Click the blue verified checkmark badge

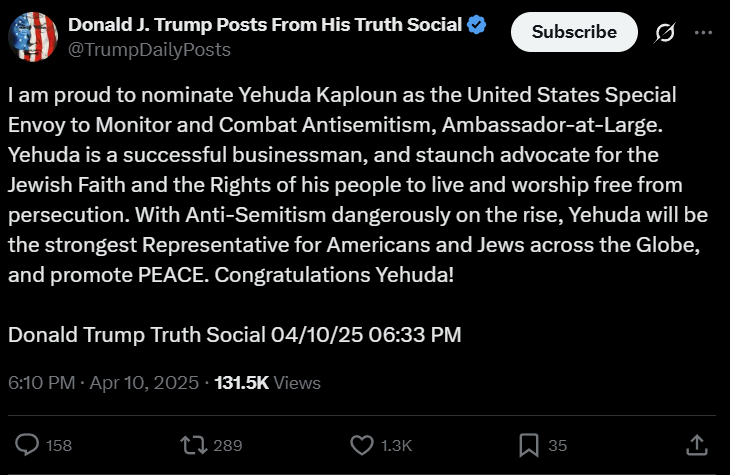click(478, 25)
